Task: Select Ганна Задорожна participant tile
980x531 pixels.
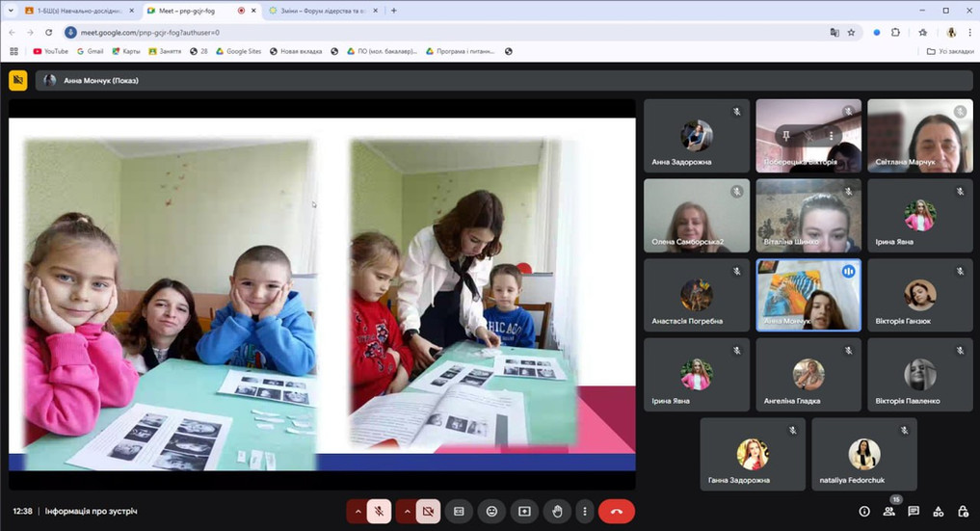Action: 753,454
